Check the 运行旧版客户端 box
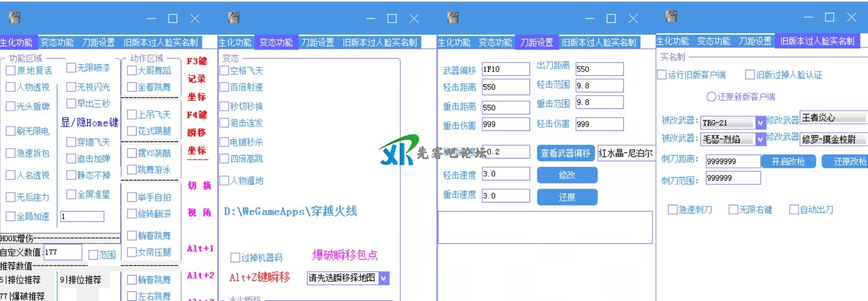 pos(662,75)
